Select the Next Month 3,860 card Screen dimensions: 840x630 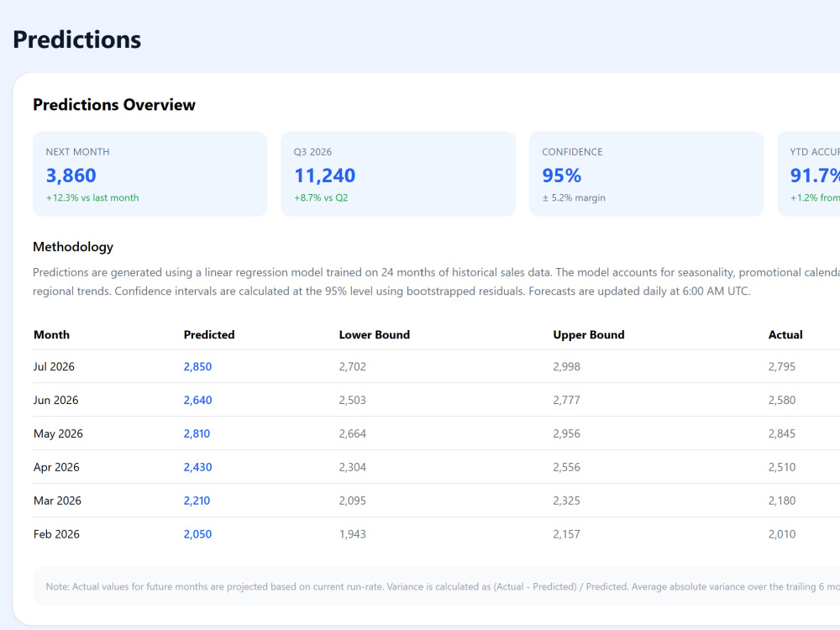150,174
